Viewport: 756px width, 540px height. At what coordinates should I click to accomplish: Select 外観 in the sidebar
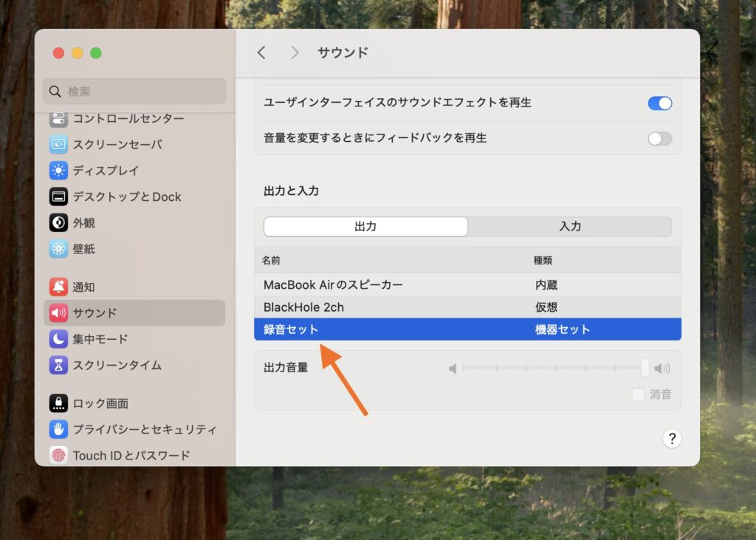click(83, 222)
